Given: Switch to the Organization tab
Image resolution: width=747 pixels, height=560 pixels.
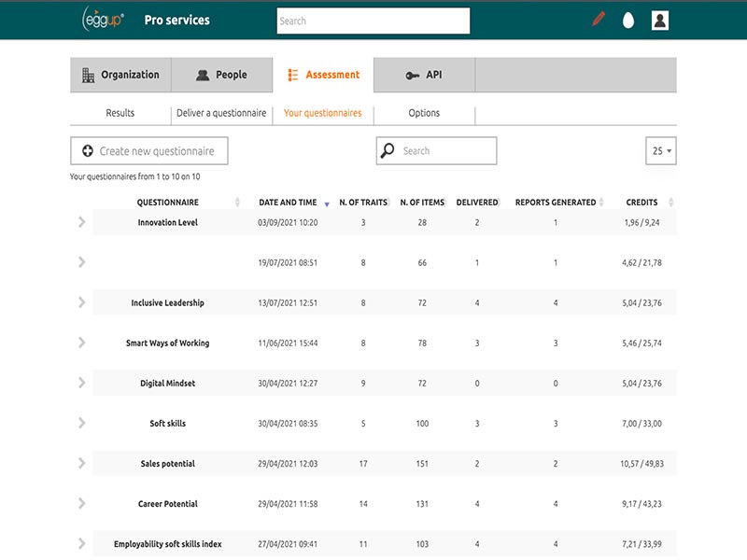Looking at the screenshot, I should click(x=120, y=75).
